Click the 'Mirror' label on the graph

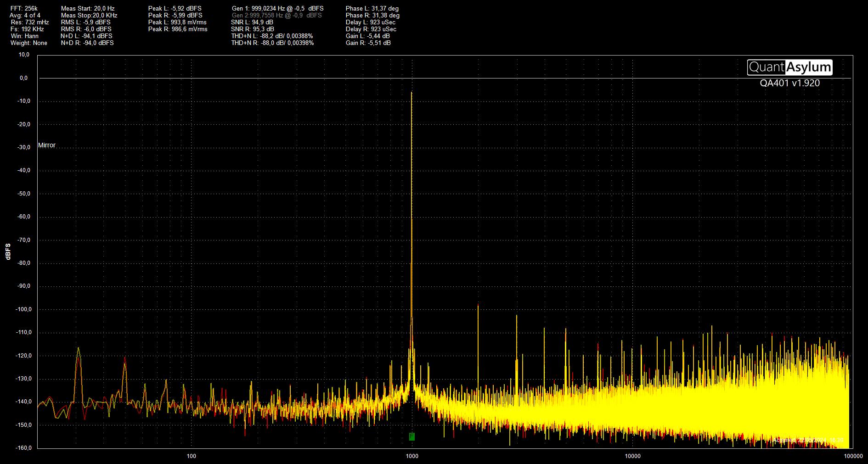[x=47, y=145]
